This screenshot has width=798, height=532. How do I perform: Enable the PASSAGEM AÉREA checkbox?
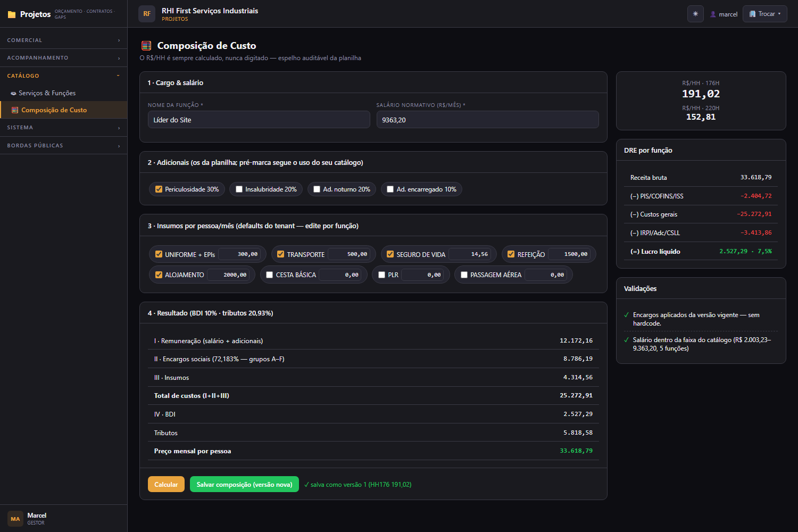point(464,275)
